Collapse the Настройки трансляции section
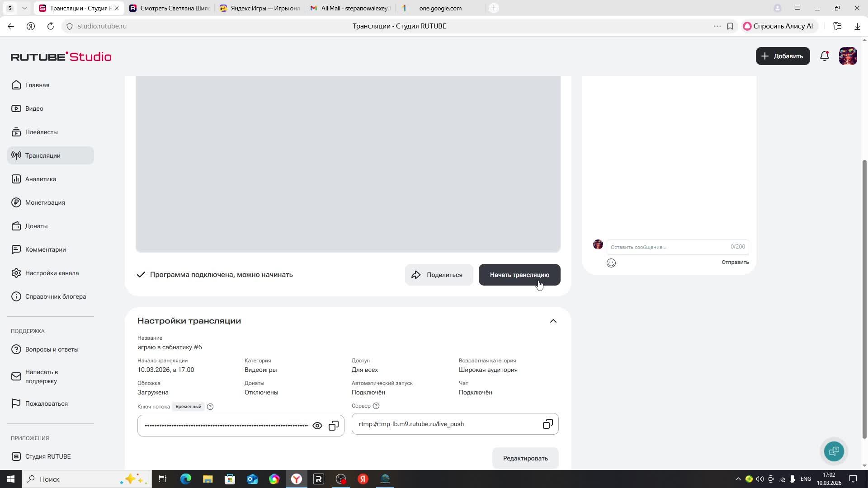The image size is (868, 488). coord(553,321)
